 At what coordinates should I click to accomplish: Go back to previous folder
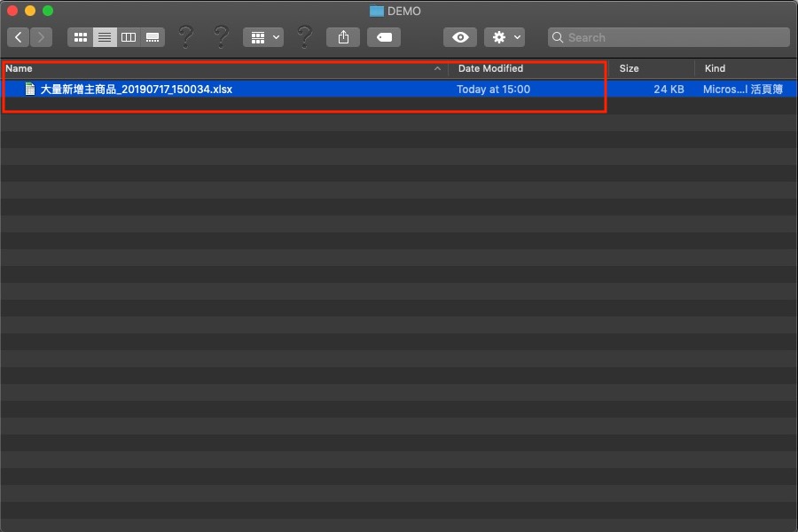tap(19, 37)
